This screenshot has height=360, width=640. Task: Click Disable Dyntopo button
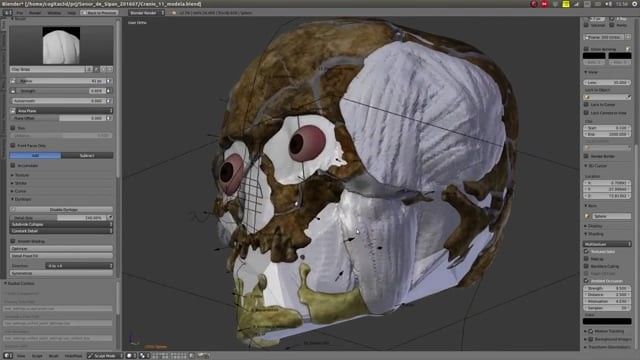click(x=61, y=209)
